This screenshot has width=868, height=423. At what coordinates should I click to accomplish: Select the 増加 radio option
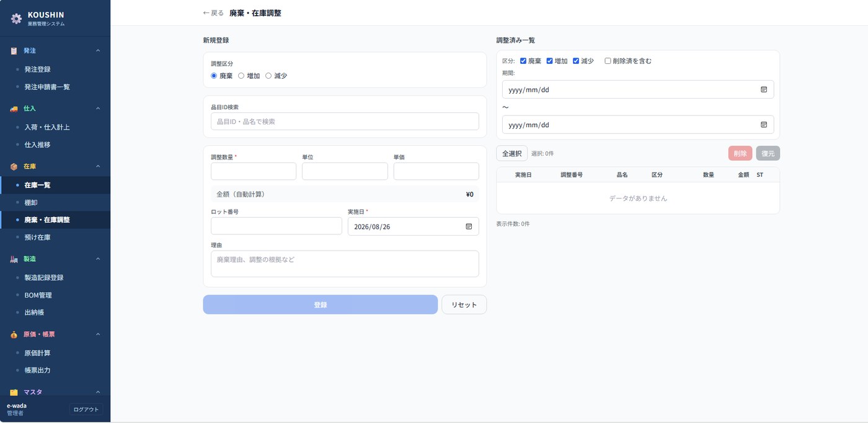click(x=241, y=76)
